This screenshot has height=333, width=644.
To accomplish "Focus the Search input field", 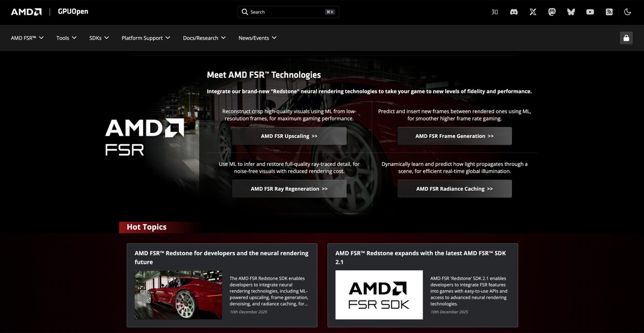I will pyautogui.click(x=288, y=12).
